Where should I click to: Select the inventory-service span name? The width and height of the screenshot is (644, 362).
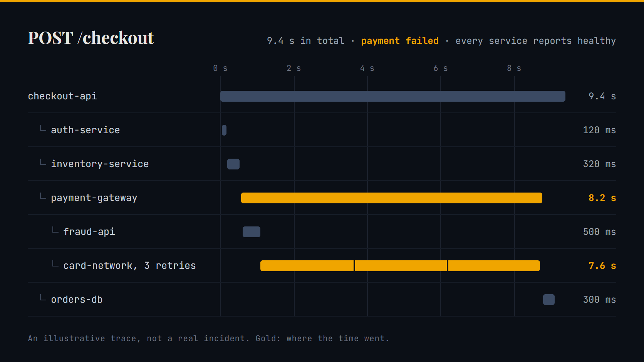coord(100,164)
